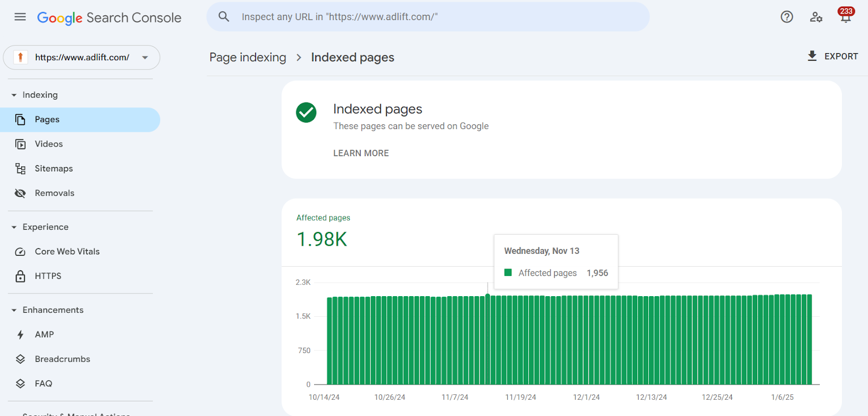Open the hamburger main menu
The width and height of the screenshot is (868, 416).
tap(20, 17)
